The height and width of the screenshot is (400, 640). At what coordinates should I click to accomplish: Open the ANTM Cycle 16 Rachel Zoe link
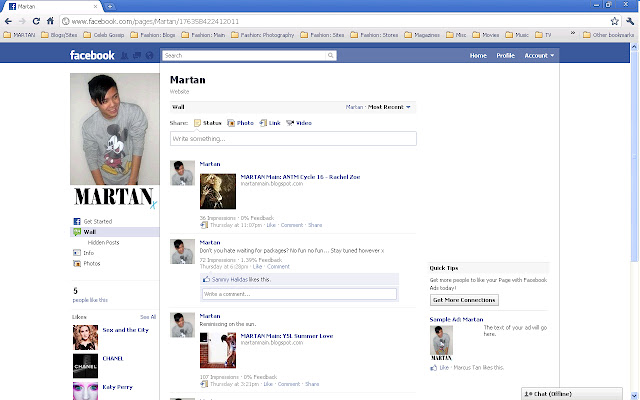coord(300,177)
